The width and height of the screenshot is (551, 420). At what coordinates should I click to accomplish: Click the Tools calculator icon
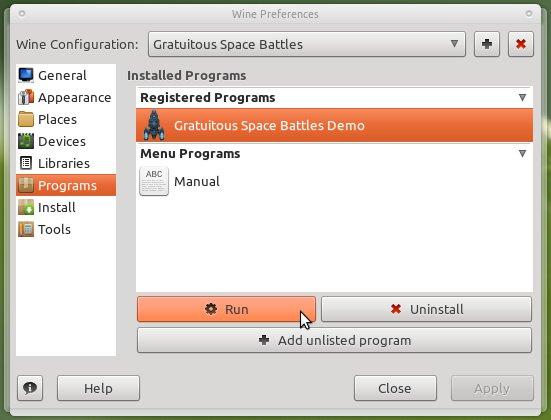[x=26, y=229]
